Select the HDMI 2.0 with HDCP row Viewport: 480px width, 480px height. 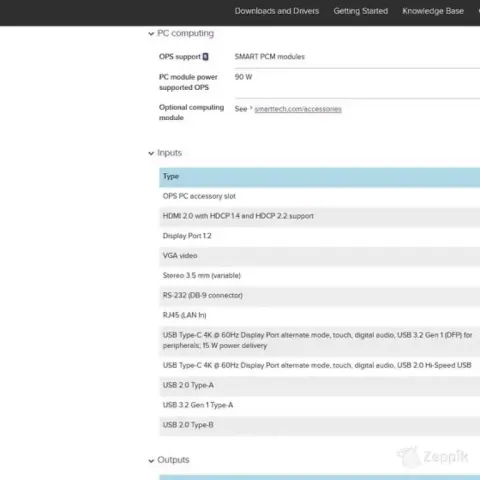tap(320, 216)
